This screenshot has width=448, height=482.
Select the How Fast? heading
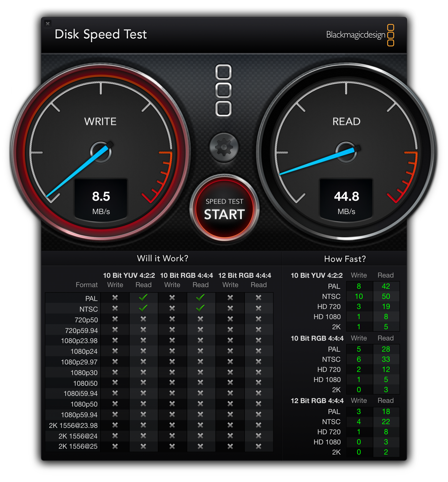click(x=345, y=259)
